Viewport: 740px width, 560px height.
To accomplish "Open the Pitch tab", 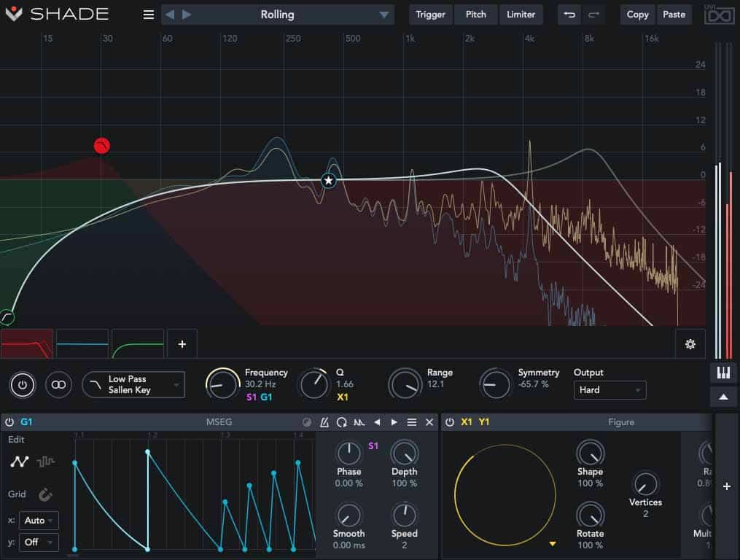I will (x=475, y=15).
